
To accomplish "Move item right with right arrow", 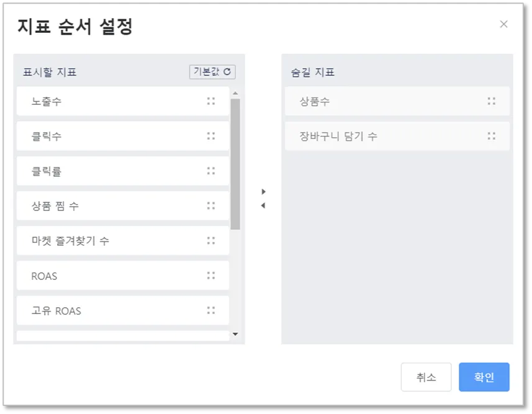I will (x=263, y=192).
